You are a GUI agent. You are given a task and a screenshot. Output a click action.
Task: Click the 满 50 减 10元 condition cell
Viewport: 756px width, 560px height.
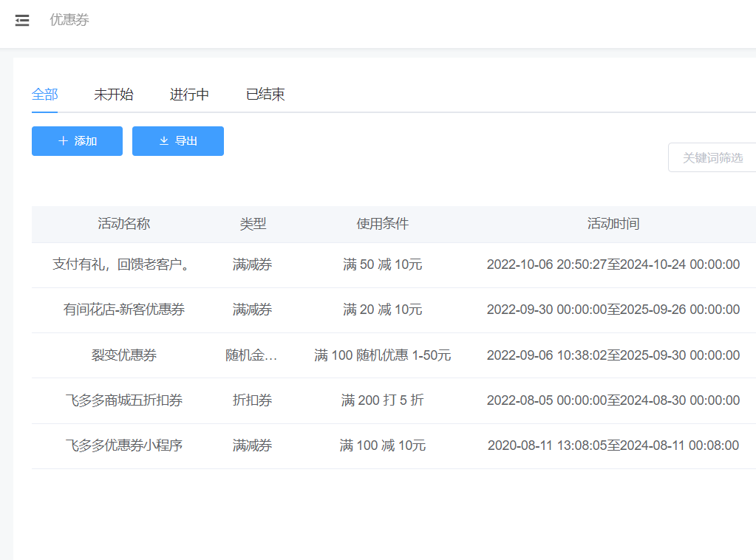click(382, 264)
